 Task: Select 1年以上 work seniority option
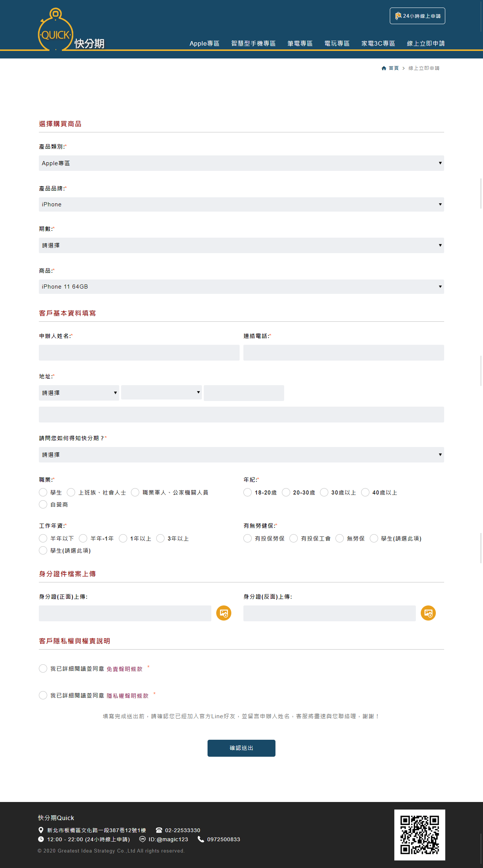[x=123, y=538]
